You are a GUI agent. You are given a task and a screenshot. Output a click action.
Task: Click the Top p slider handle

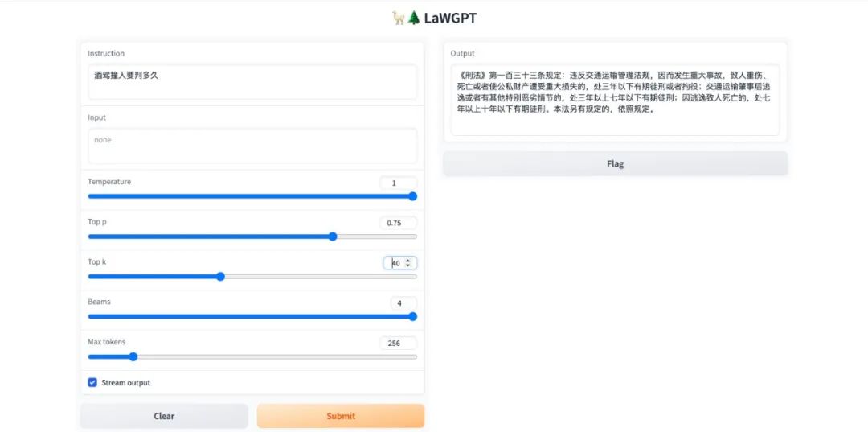[x=333, y=237]
